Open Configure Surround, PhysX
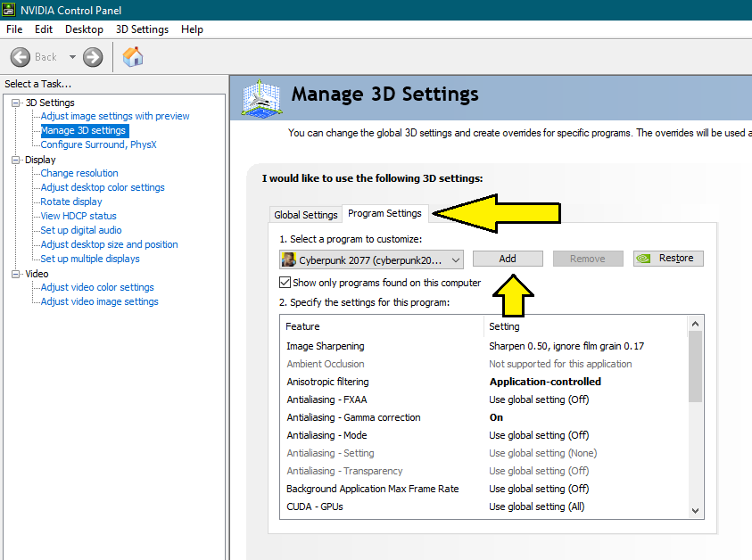752x560 pixels. point(98,144)
